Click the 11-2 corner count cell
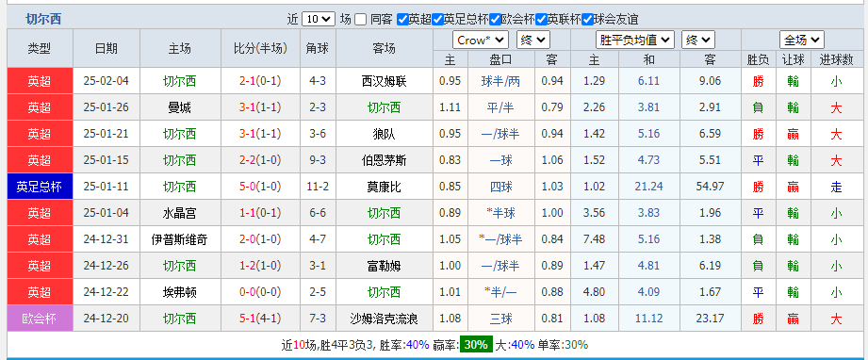 click(318, 187)
